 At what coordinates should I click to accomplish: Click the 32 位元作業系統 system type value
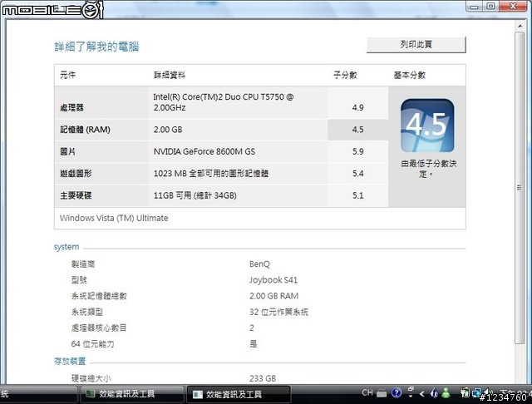[279, 312]
